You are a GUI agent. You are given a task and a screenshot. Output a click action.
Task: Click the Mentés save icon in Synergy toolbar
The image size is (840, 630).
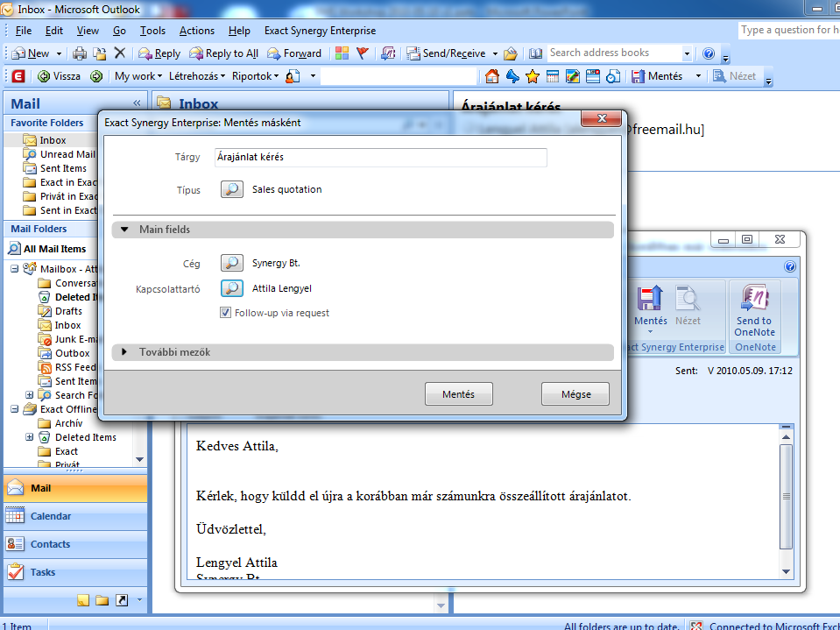[657, 76]
